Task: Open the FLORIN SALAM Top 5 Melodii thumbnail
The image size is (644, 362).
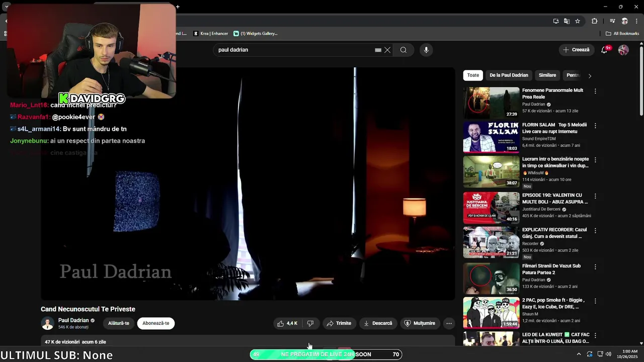Action: coord(491,137)
